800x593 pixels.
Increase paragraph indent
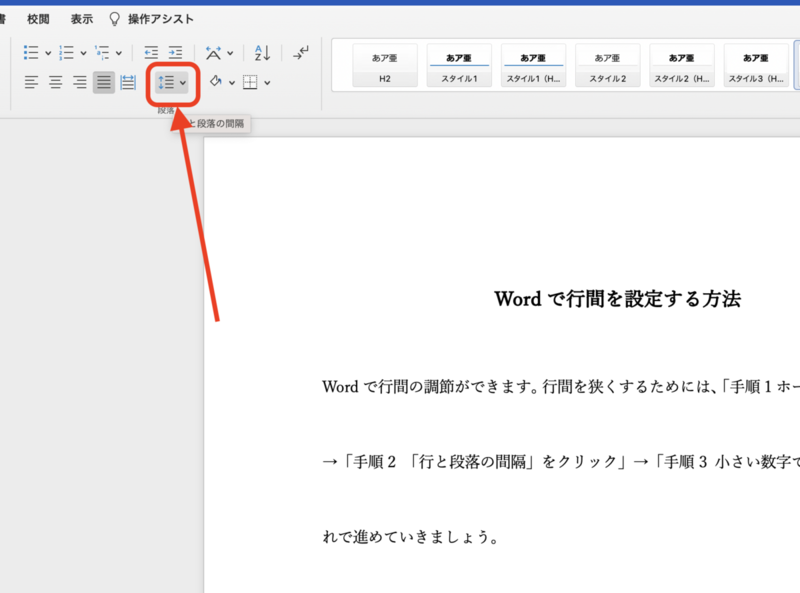[176, 52]
